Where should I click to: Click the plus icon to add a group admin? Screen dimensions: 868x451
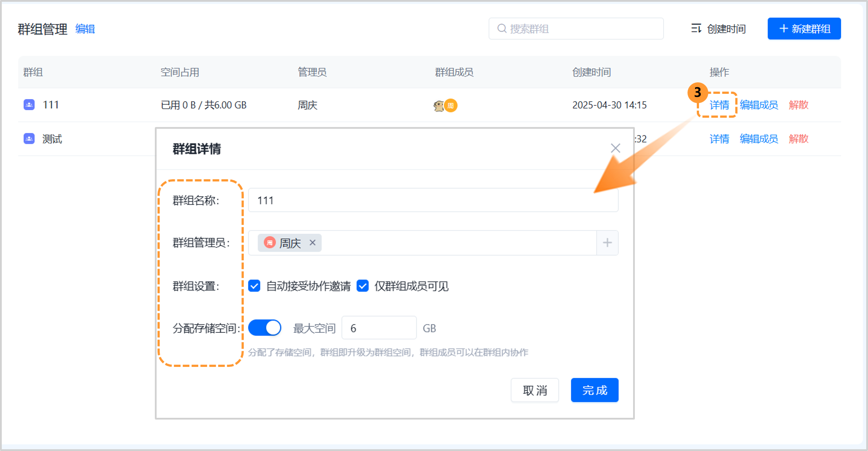tap(607, 243)
